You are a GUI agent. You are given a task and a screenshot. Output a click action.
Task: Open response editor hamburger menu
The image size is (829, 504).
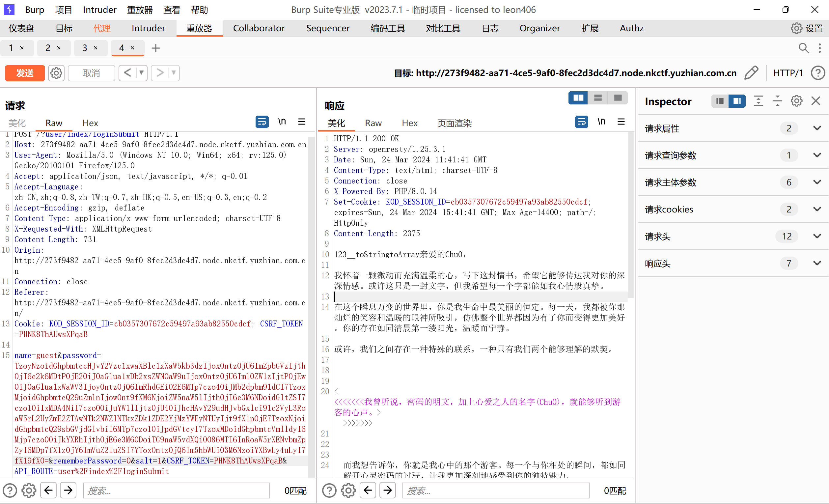(622, 122)
